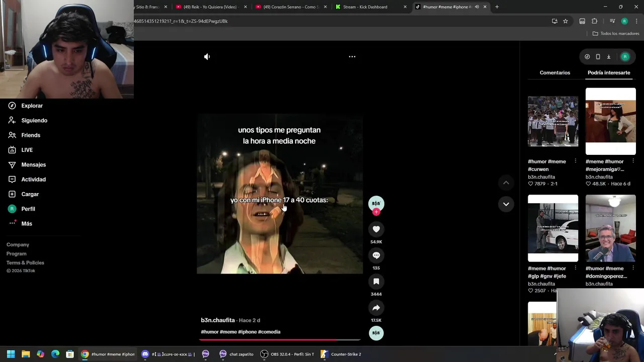This screenshot has height=362, width=644.
Task: Switch to Comentarios tab
Action: click(555, 72)
